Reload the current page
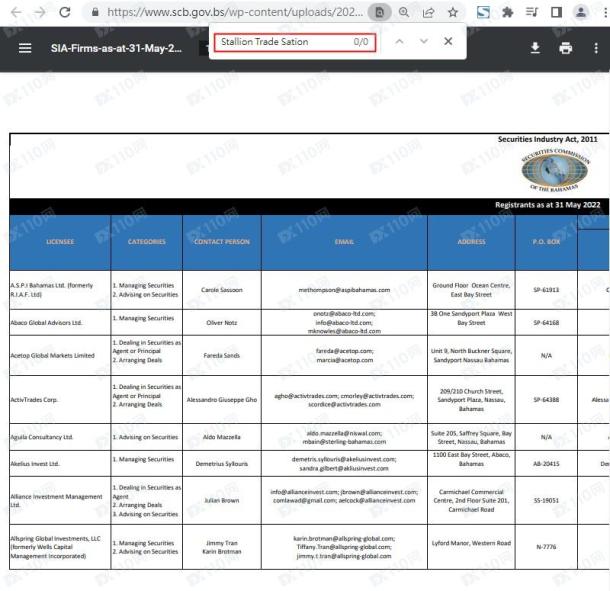Image resolution: width=610 pixels, height=591 pixels. [65, 12]
